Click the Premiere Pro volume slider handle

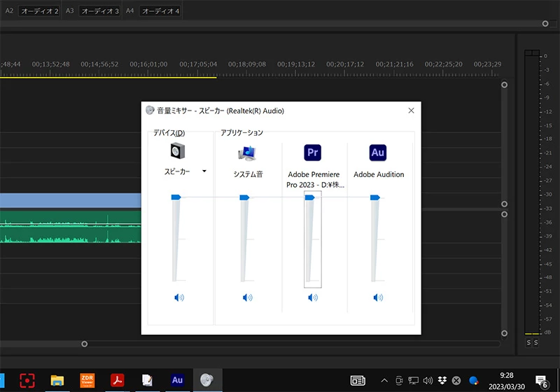[309, 197]
